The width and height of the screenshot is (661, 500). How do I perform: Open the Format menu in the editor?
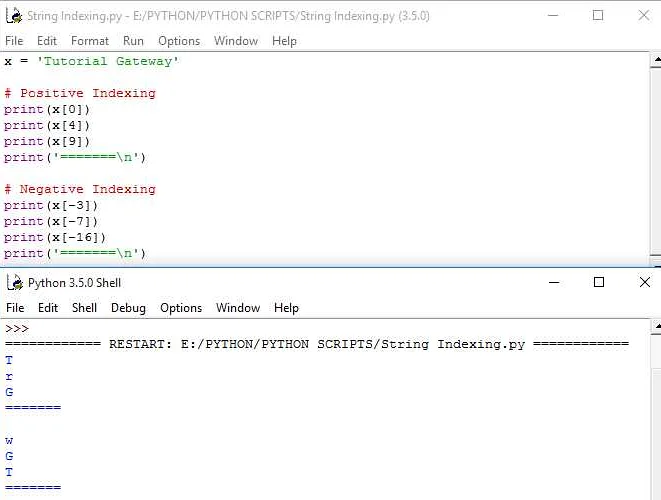point(90,41)
